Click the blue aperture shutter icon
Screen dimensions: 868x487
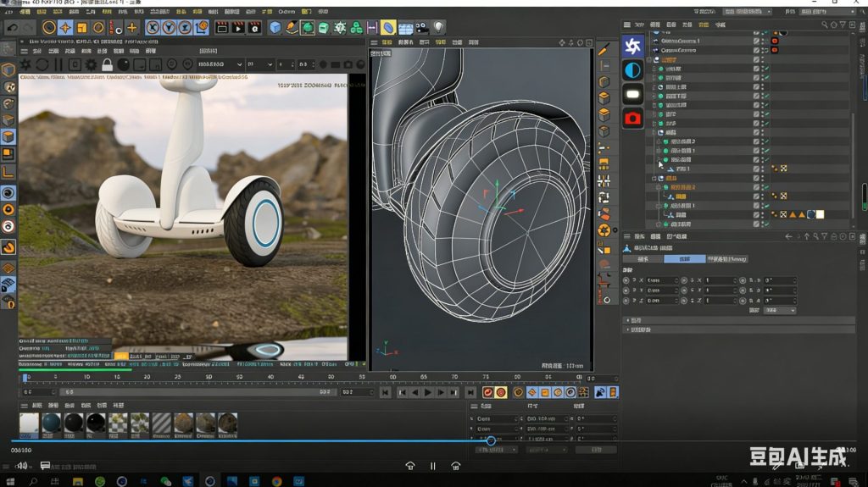(632, 46)
